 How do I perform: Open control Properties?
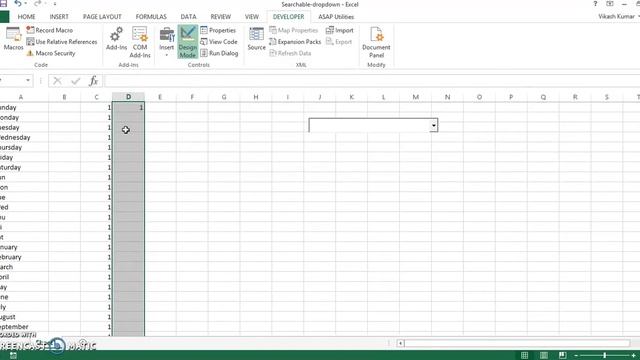pyautogui.click(x=218, y=30)
